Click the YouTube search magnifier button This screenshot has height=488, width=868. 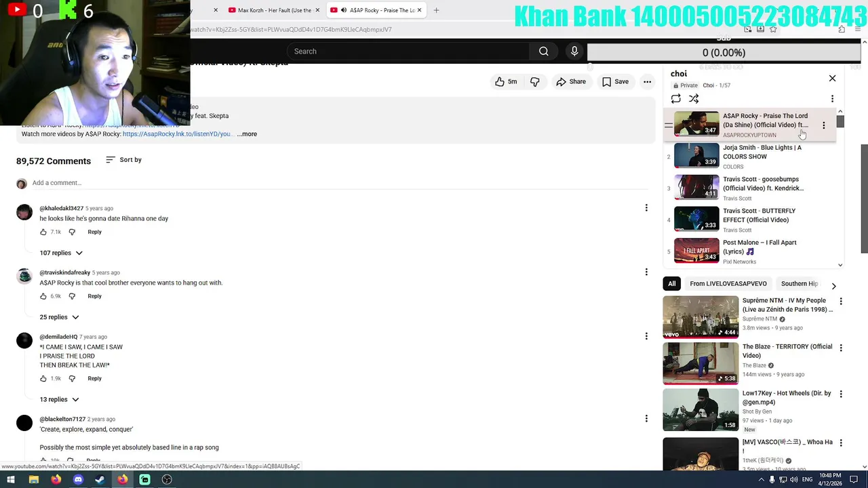(543, 52)
